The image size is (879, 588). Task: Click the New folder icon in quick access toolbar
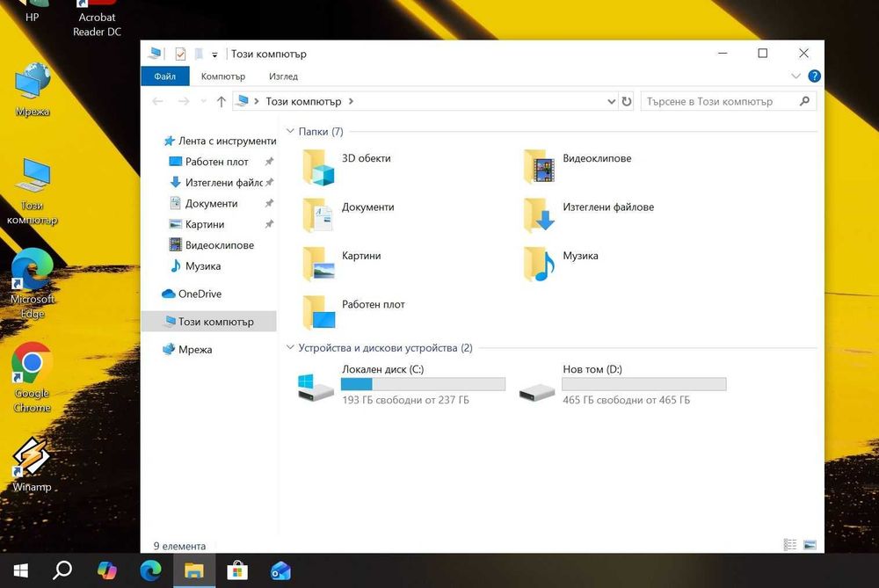(x=199, y=54)
